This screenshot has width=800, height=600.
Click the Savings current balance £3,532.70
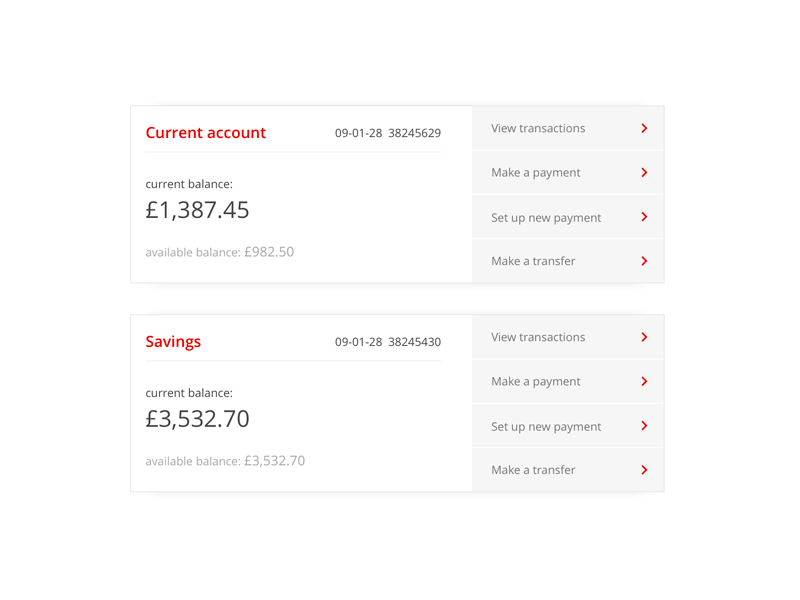[x=198, y=418]
